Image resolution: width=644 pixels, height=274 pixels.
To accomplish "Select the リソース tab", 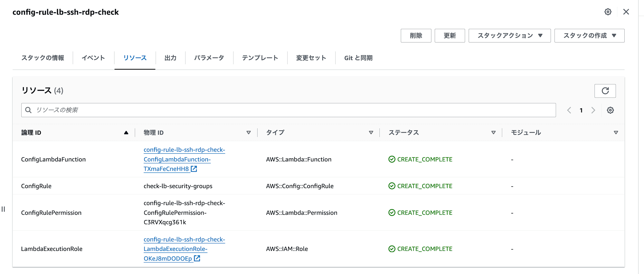I will point(135,58).
